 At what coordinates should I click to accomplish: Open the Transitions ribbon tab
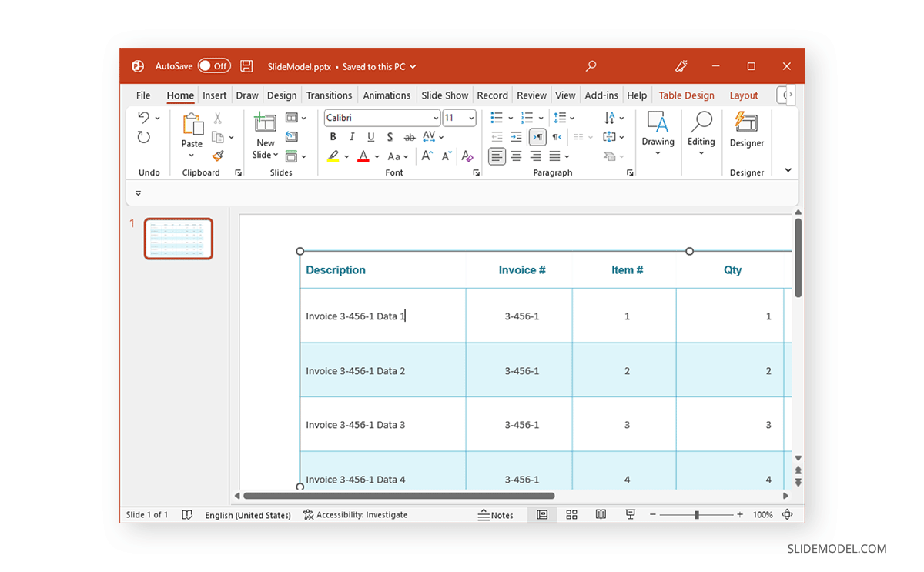[x=329, y=95]
